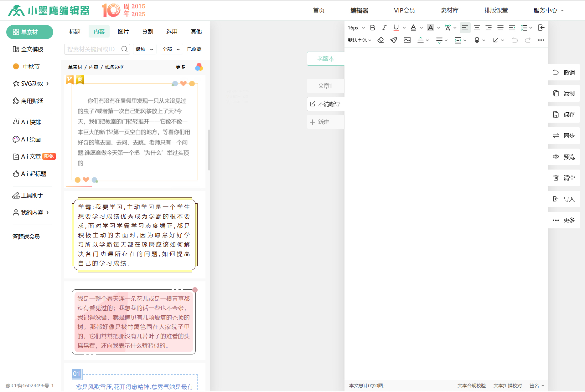
Task: Open the 工具助手 tool assistant
Action: click(x=30, y=195)
